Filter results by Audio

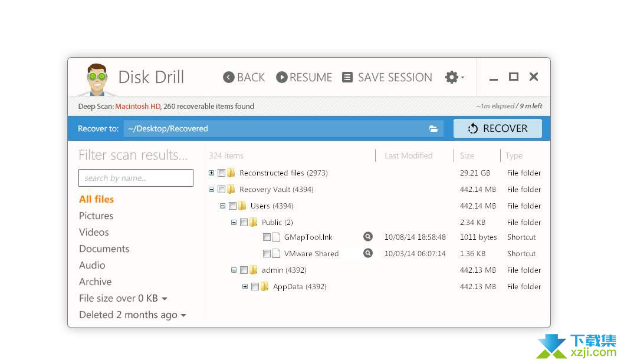click(x=92, y=265)
